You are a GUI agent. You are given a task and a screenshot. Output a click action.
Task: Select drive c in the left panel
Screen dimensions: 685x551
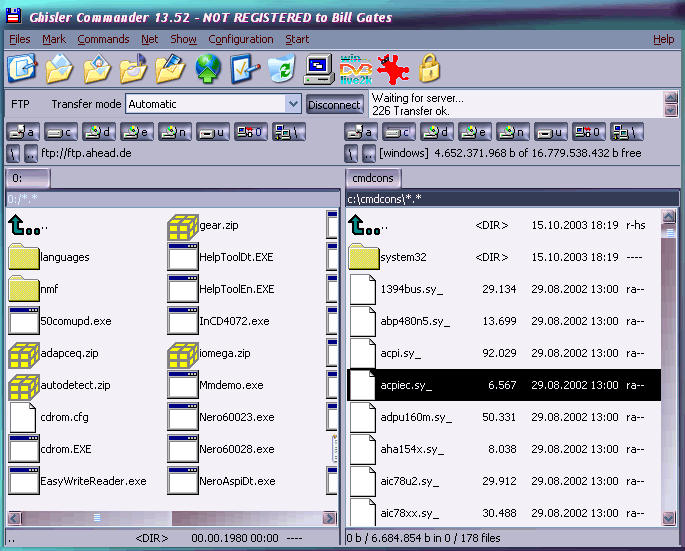[62, 132]
